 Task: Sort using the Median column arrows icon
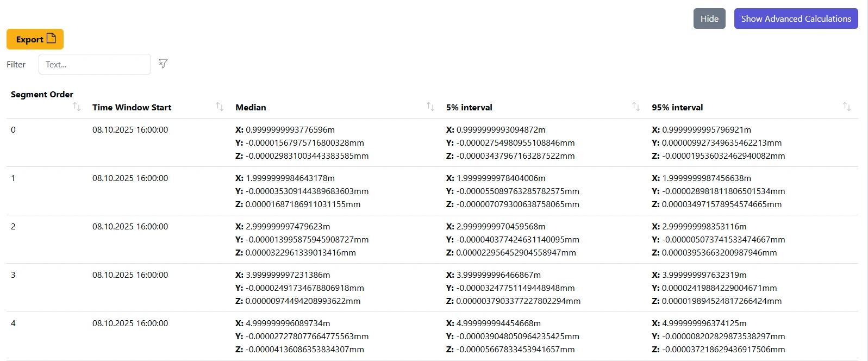[429, 107]
